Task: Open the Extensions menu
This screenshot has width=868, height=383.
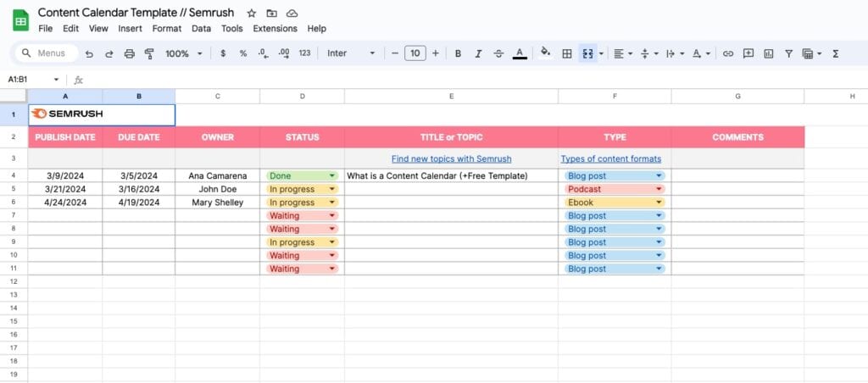Action: pyautogui.click(x=275, y=29)
